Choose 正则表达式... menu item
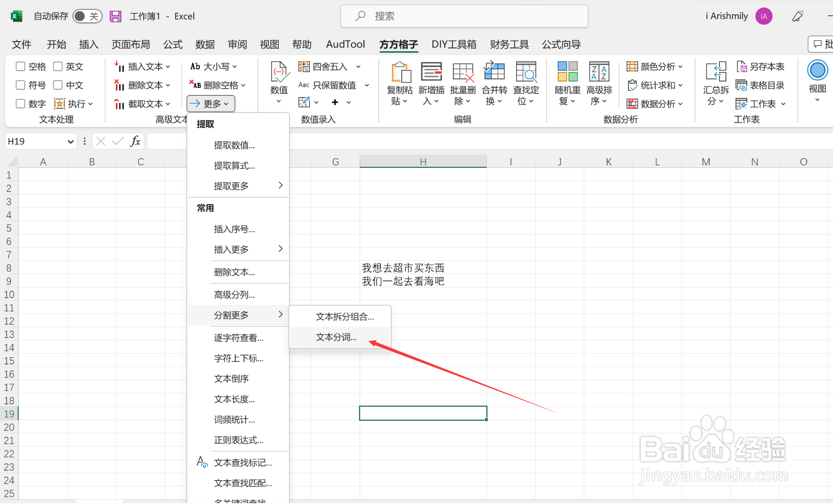Image resolution: width=833 pixels, height=504 pixels. pyautogui.click(x=239, y=440)
